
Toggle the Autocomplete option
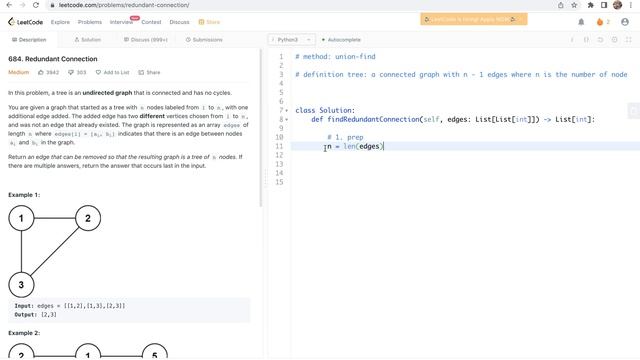tap(341, 40)
